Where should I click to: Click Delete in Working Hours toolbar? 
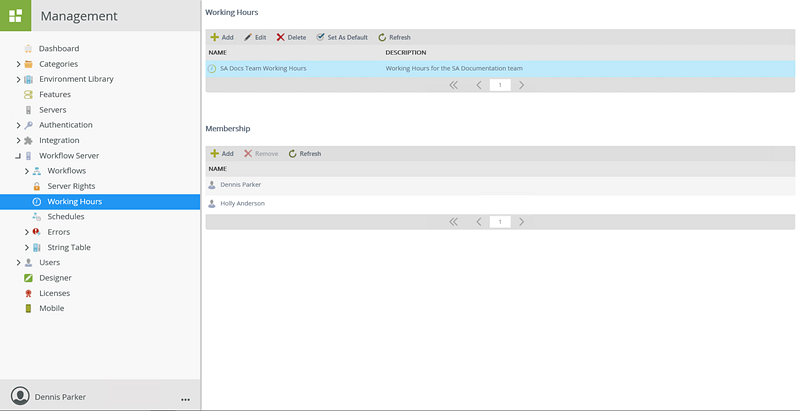point(291,37)
